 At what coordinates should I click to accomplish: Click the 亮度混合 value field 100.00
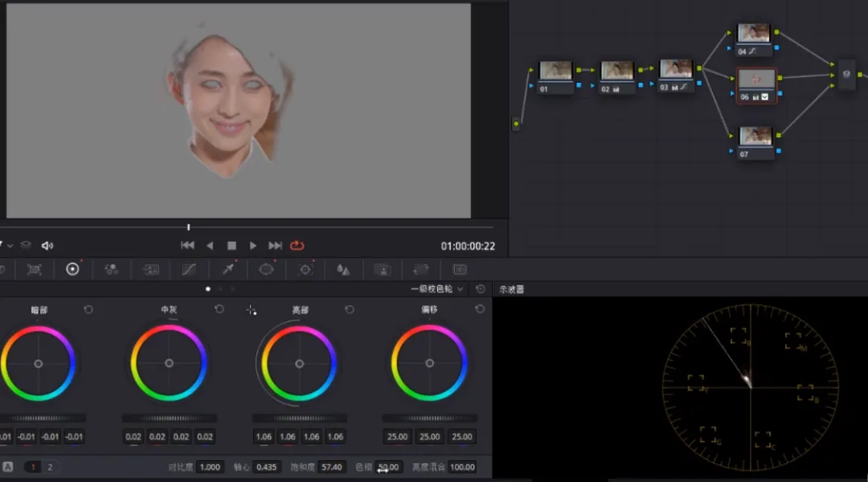coord(462,467)
